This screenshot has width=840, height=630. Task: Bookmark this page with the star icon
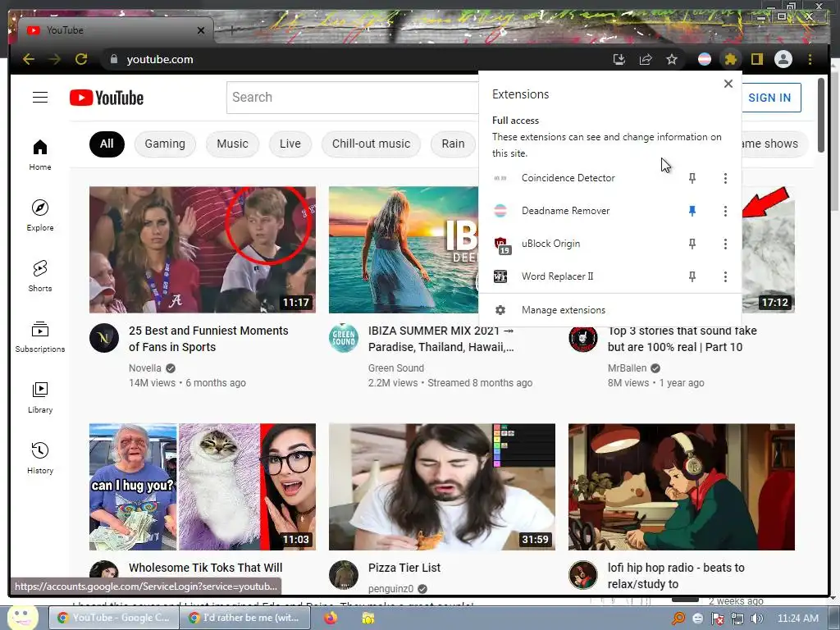672,59
